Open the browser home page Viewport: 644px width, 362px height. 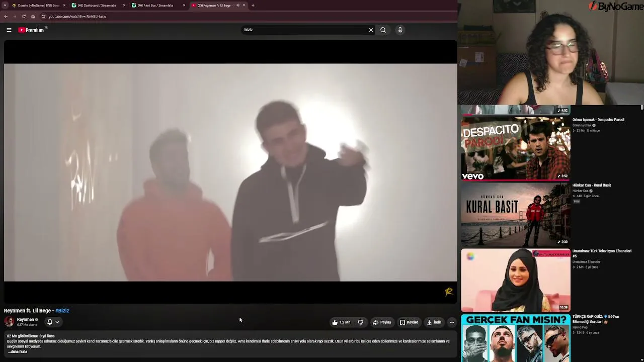tap(33, 17)
